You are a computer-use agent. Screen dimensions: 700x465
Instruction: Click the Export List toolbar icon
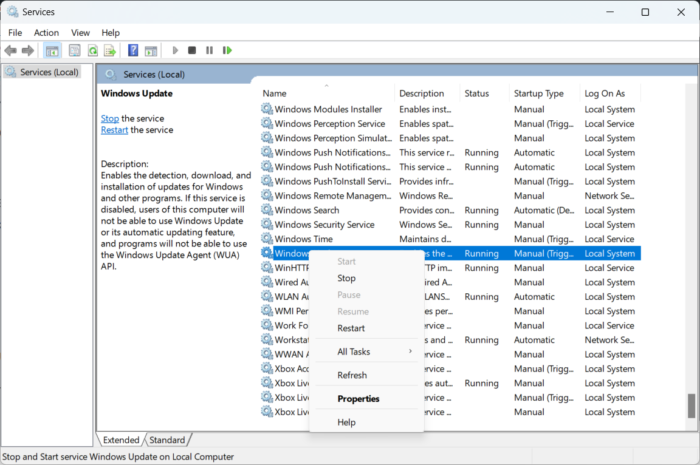pyautogui.click(x=111, y=50)
